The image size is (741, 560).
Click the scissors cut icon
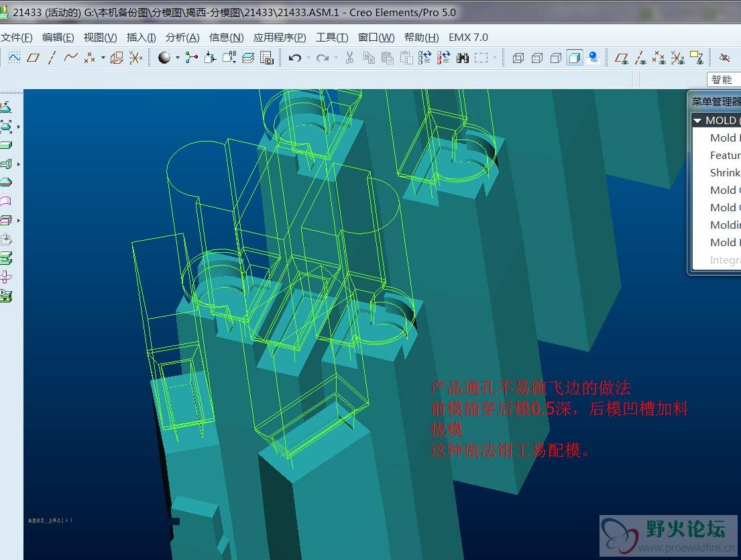coord(349,58)
